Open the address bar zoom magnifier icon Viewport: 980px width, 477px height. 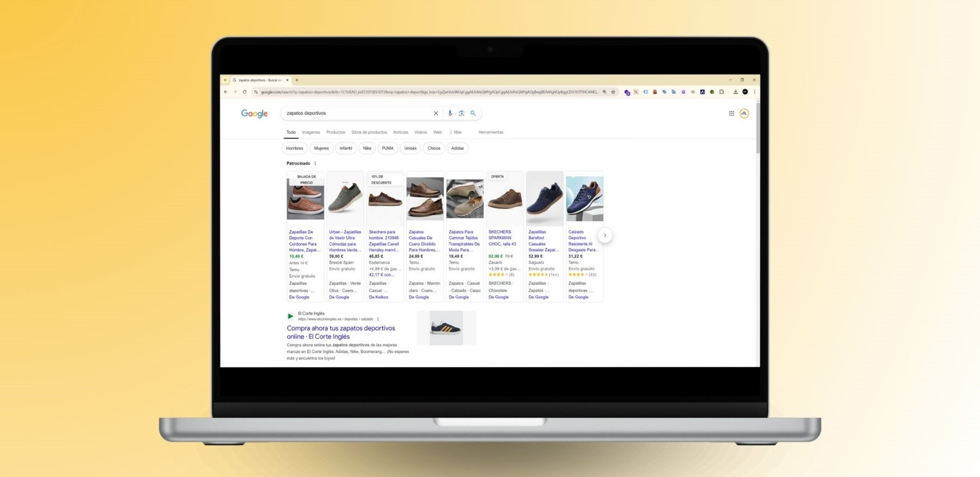pos(604,92)
